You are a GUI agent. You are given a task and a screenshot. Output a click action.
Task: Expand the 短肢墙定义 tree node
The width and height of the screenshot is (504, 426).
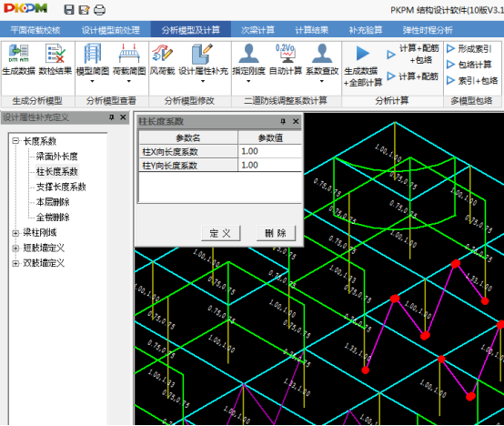click(x=15, y=248)
